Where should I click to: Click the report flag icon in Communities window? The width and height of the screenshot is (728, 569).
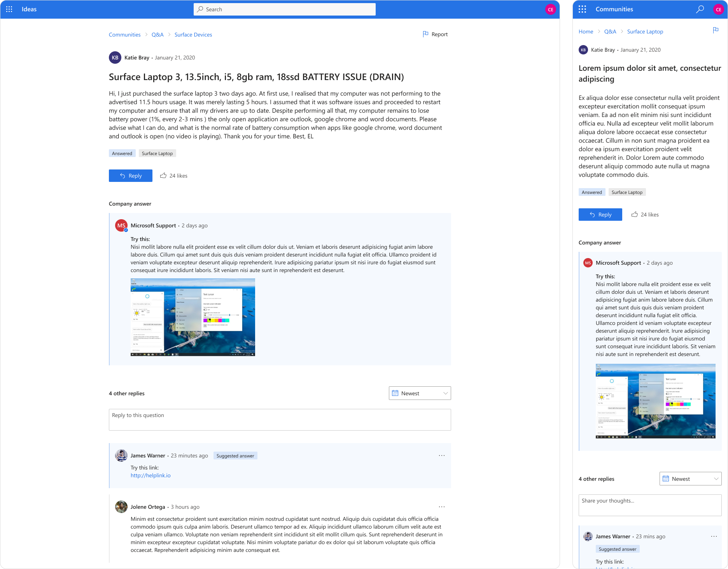coord(716,30)
